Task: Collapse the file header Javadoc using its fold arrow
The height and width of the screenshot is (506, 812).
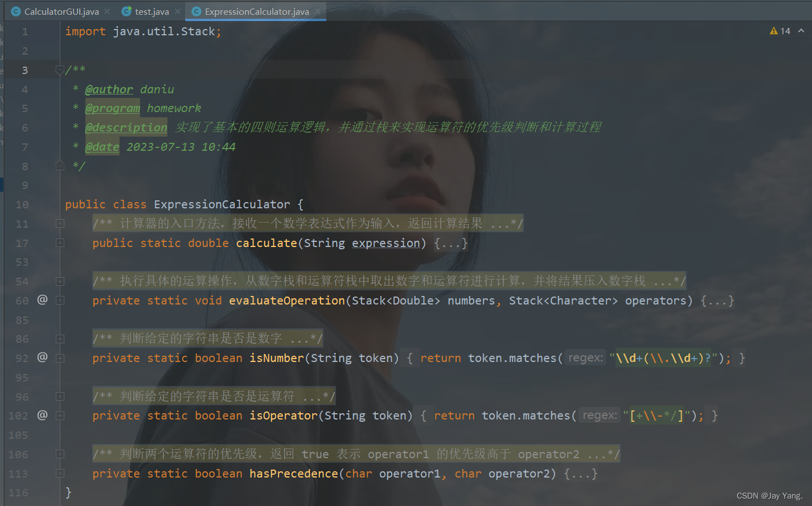Action: pyautogui.click(x=60, y=69)
